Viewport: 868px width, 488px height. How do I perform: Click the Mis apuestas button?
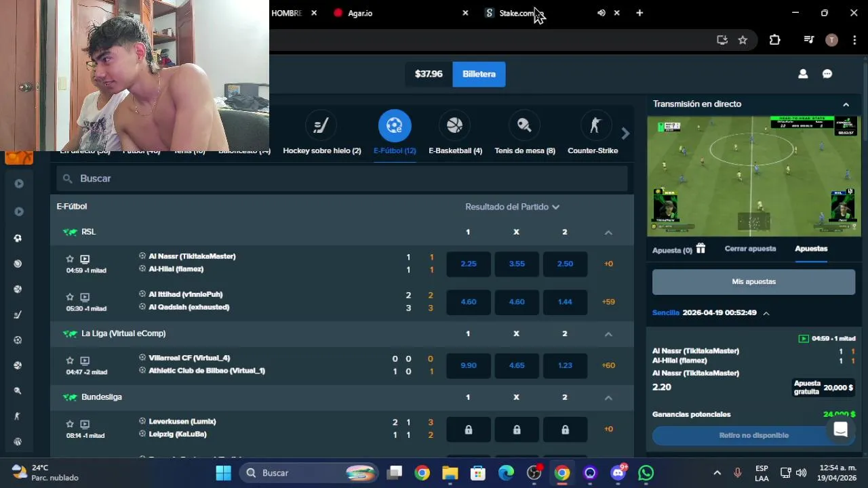(753, 281)
